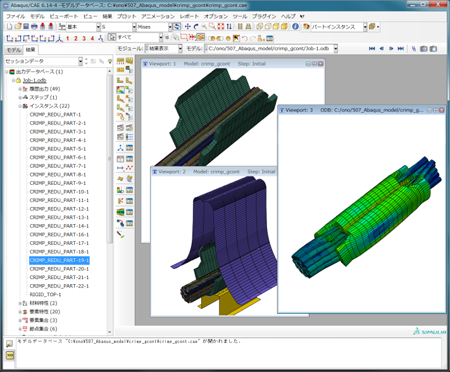The width and height of the screenshot is (450, 372).
Task: Open the すべて selection filter dropdown
Action: [x=161, y=37]
